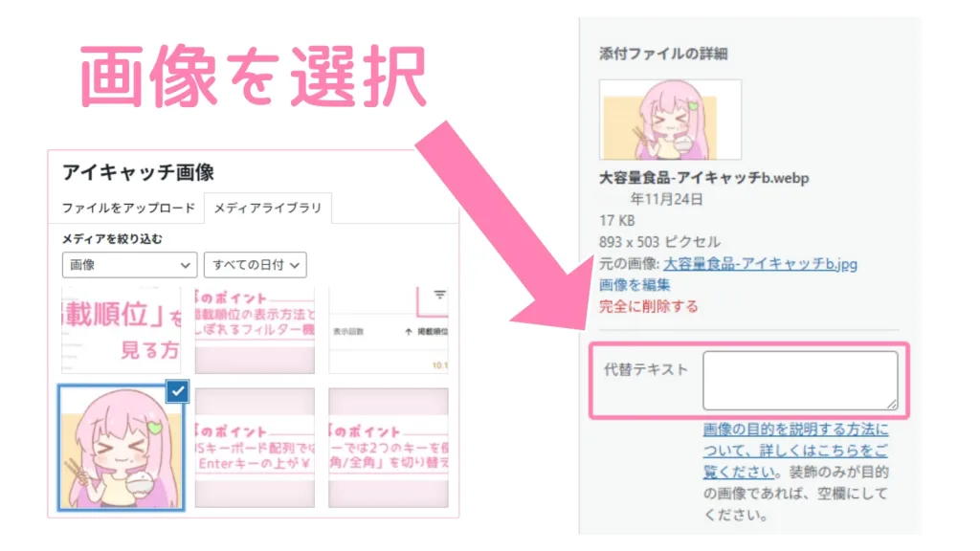Open the すべての日付 date filter dropdown
980x551 pixels.
(255, 265)
